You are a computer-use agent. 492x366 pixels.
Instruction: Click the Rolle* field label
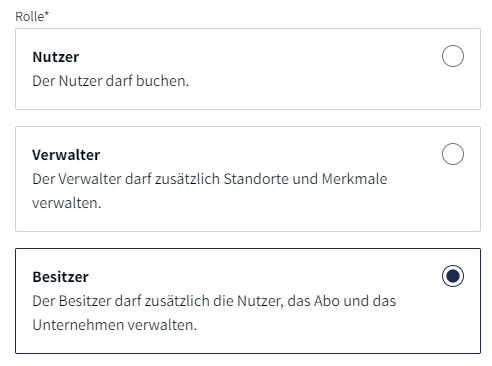pos(32,16)
